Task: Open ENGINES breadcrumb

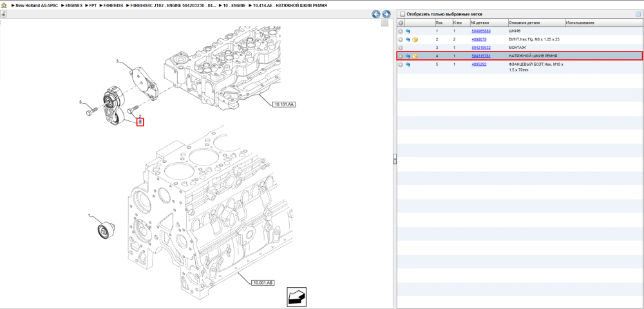Action: [x=74, y=5]
